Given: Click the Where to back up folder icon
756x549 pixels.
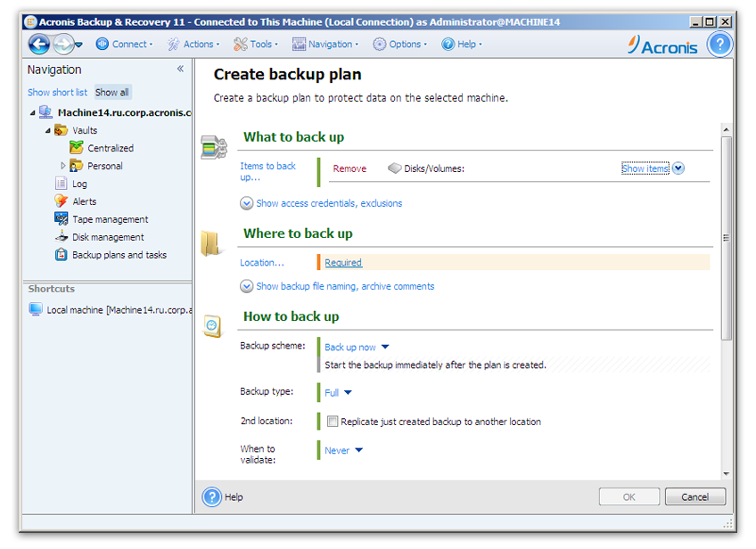Looking at the screenshot, I should (211, 243).
